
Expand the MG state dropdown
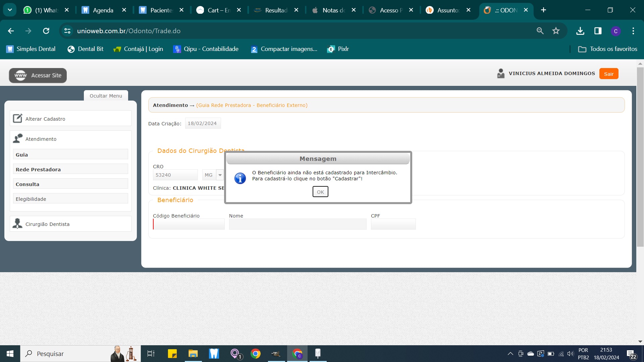click(220, 175)
